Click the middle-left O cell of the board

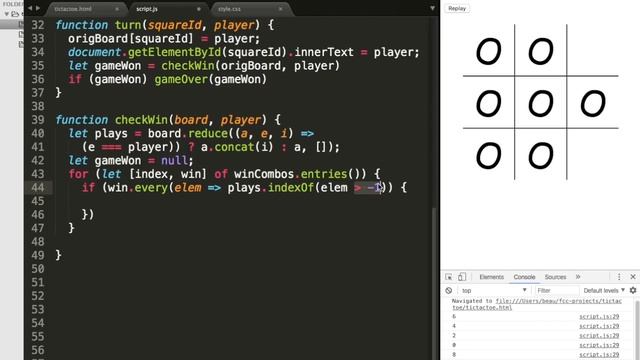(x=489, y=102)
